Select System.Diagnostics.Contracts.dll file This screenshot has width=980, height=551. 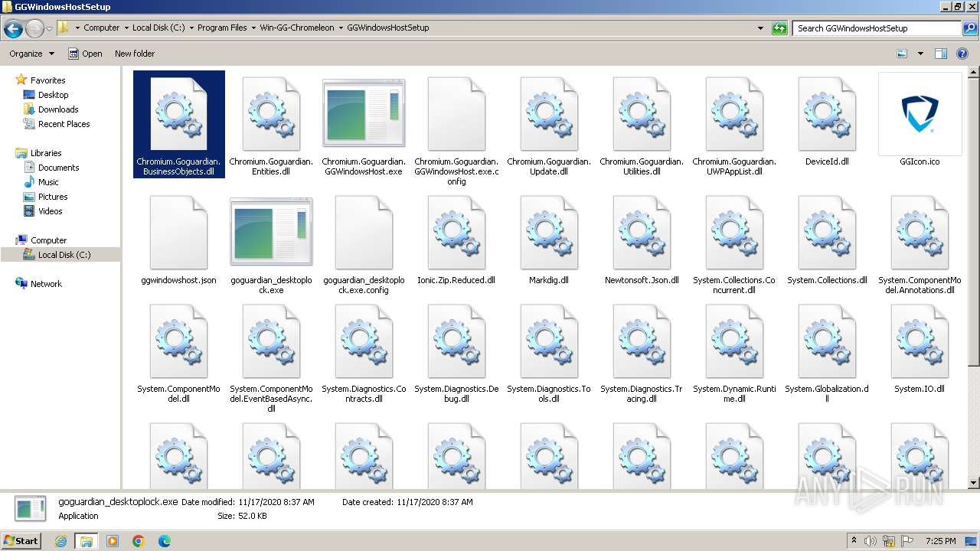[x=364, y=354]
